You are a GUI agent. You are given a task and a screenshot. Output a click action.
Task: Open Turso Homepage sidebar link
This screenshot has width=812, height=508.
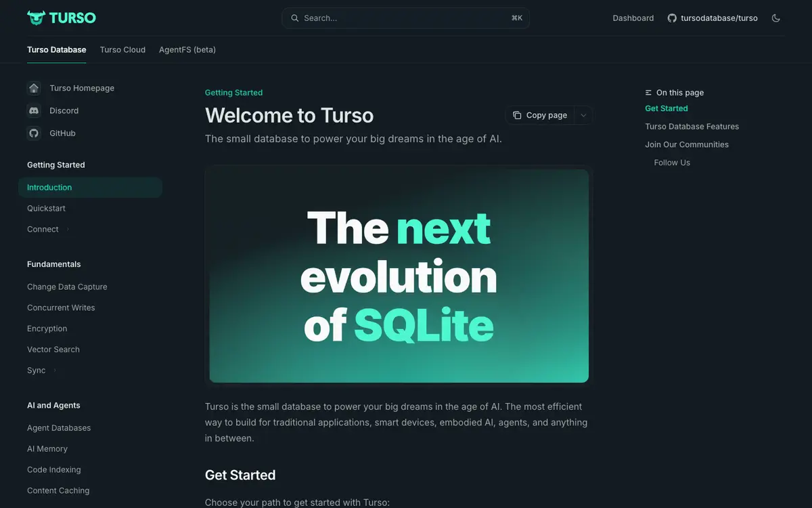(x=82, y=88)
